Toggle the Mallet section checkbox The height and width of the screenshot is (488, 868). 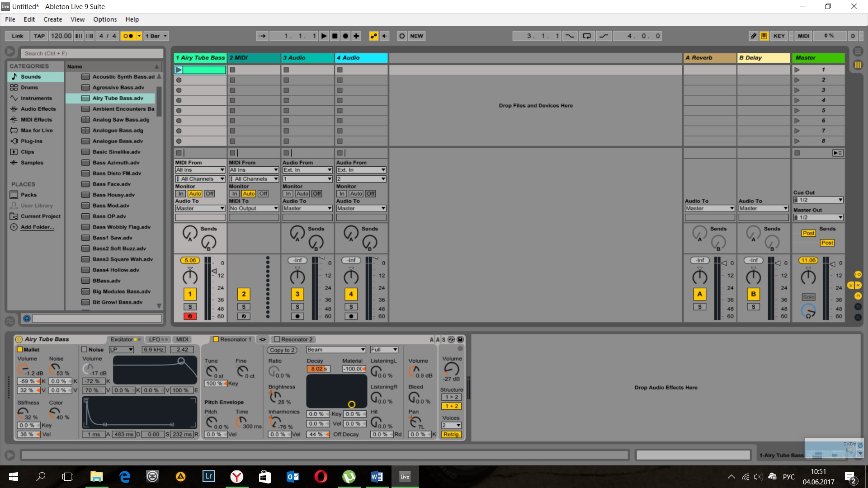pyautogui.click(x=20, y=349)
